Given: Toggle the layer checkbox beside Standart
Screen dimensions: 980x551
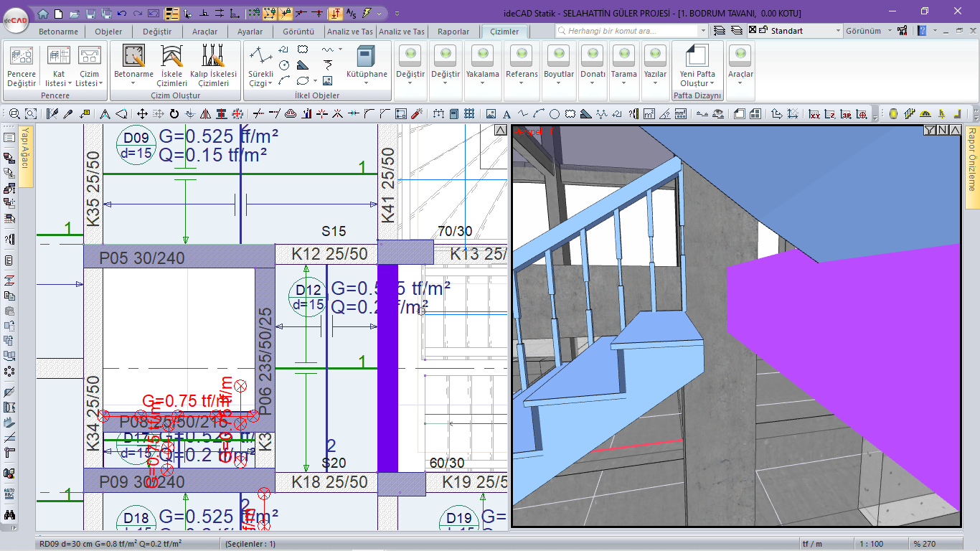Looking at the screenshot, I should point(752,31).
